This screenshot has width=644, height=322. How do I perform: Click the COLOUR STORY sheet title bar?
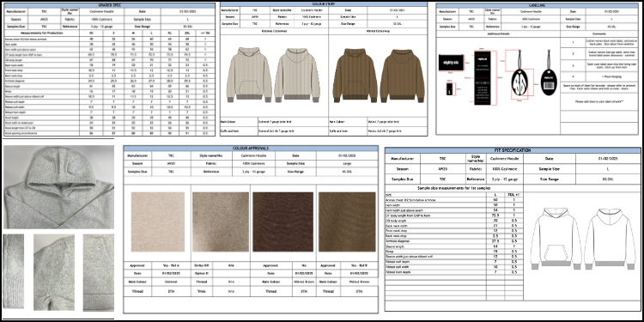[x=324, y=3]
